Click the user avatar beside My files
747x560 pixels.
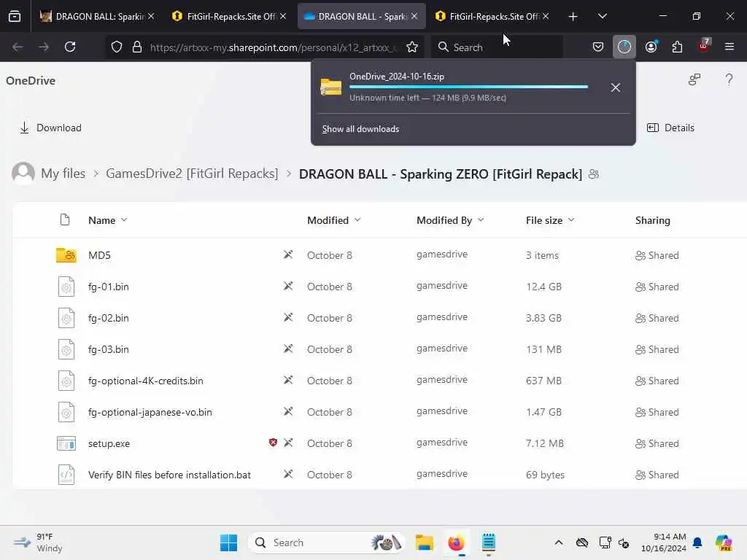pos(23,174)
